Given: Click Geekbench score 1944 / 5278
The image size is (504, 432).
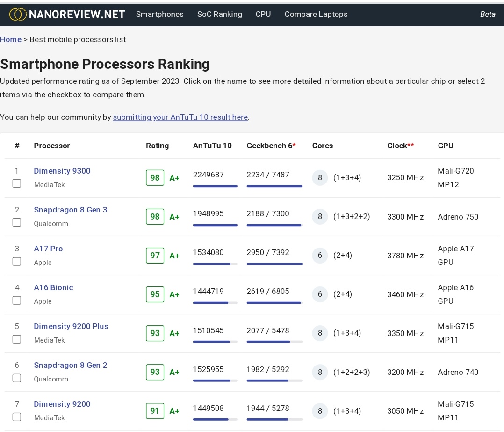Looking at the screenshot, I should [x=268, y=408].
